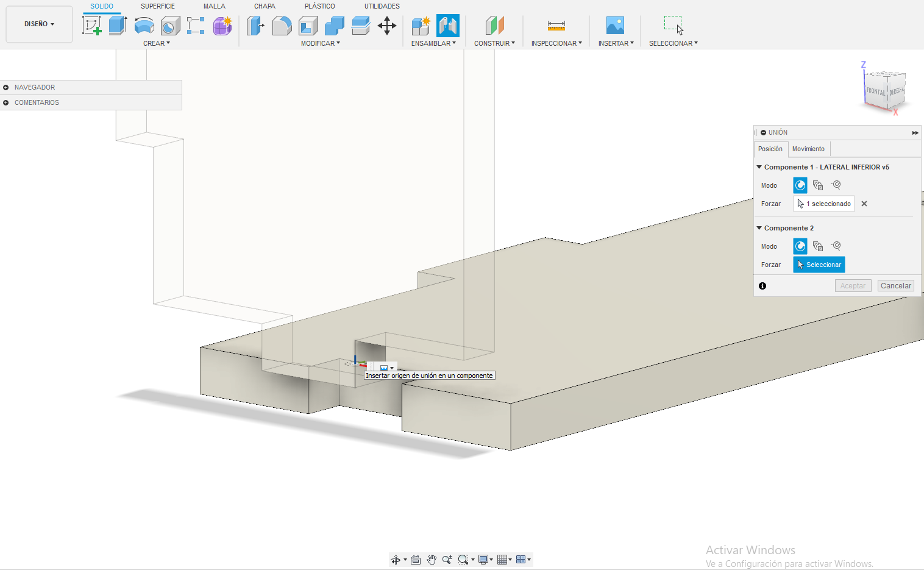Collapse the Componente 2 section
Image resolution: width=924 pixels, height=570 pixels.
click(x=759, y=228)
